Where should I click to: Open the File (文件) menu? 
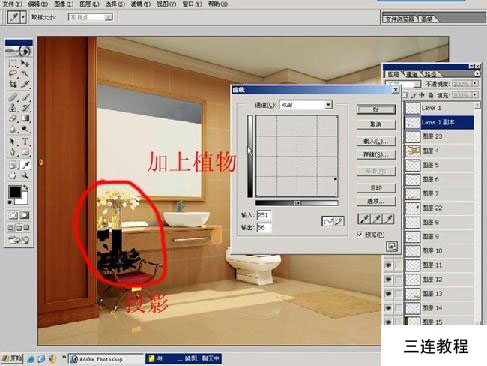pos(13,4)
